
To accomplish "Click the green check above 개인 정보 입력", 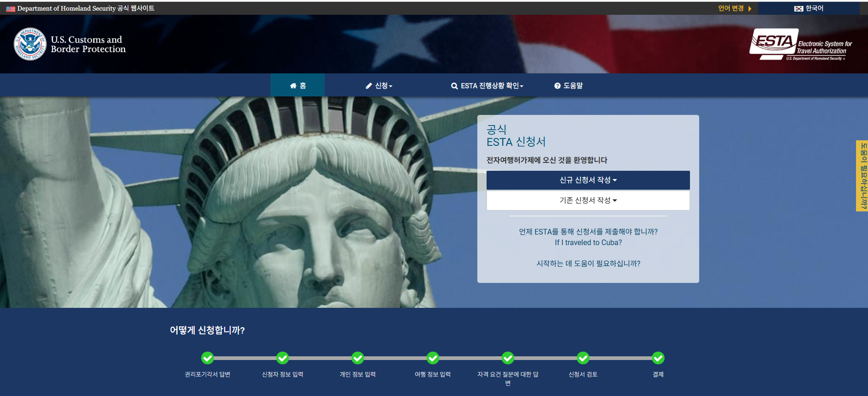I will pyautogui.click(x=358, y=358).
